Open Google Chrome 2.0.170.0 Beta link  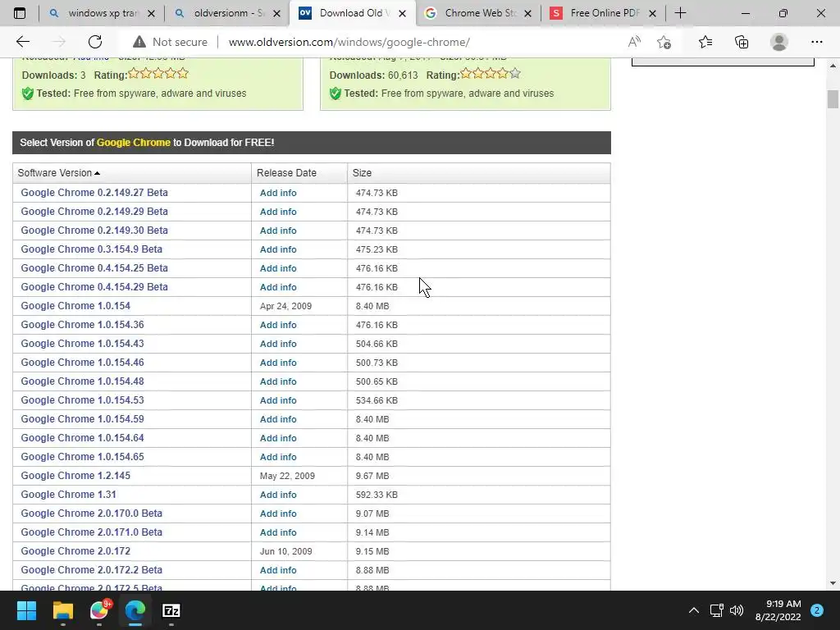[x=92, y=514]
